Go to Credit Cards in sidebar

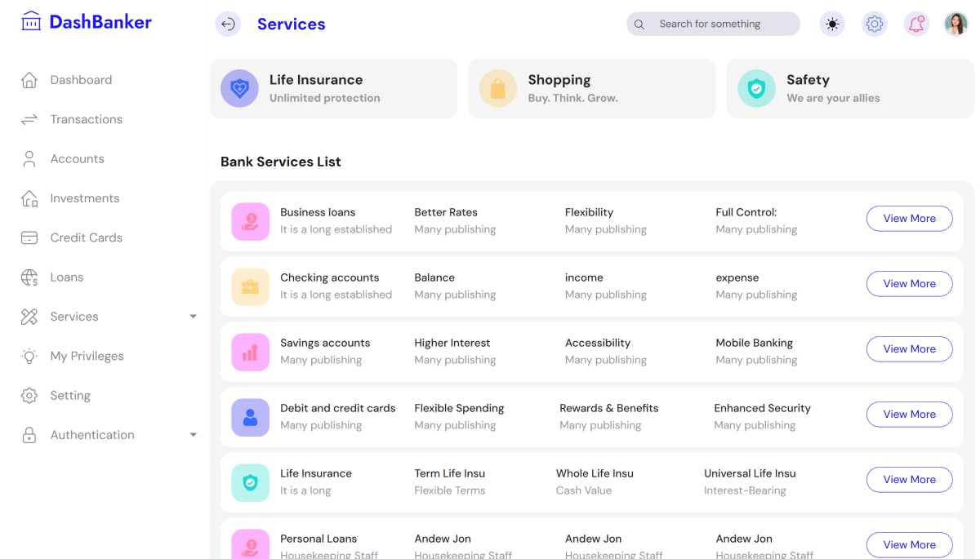[x=86, y=237]
